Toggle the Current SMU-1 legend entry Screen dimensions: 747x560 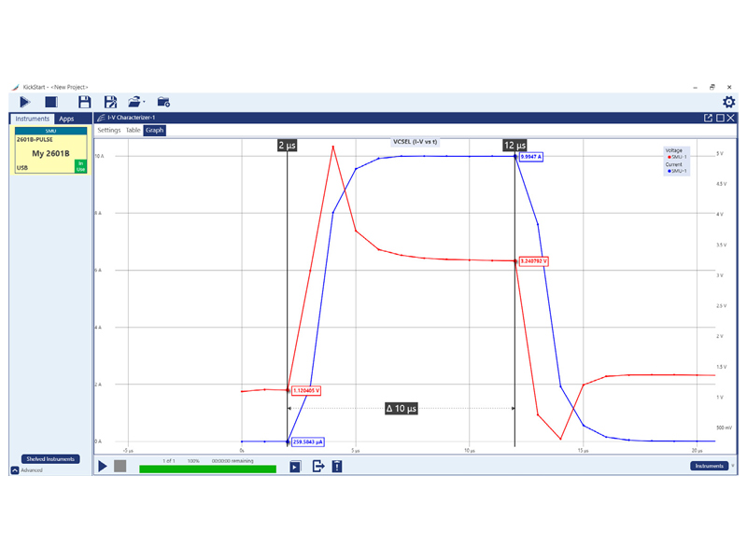click(x=677, y=171)
